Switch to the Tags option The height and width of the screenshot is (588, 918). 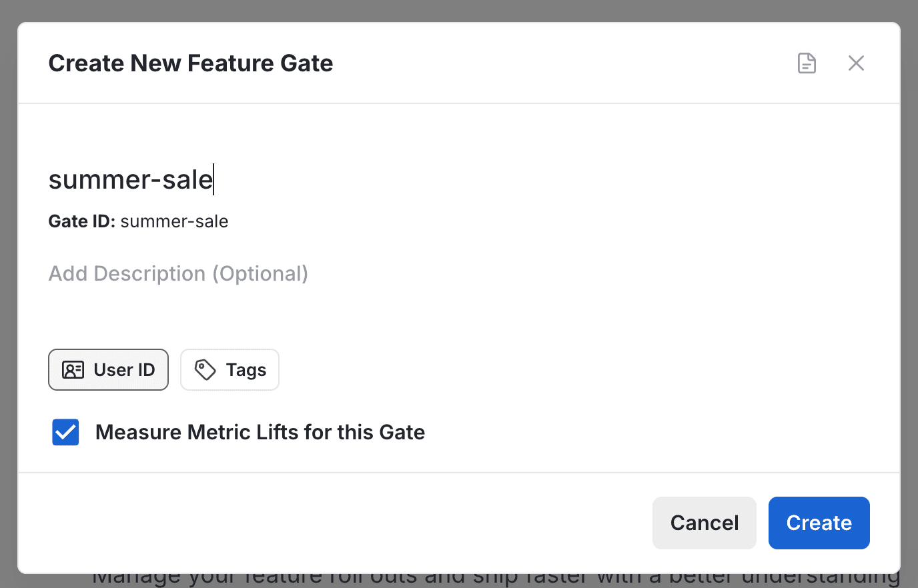[229, 369]
